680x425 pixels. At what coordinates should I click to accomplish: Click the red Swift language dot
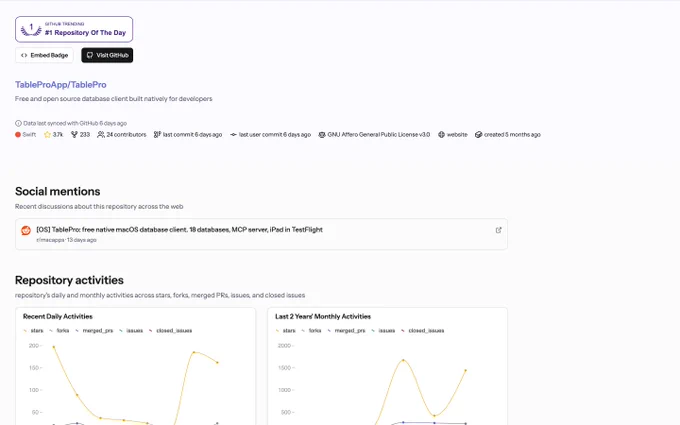coord(18,134)
